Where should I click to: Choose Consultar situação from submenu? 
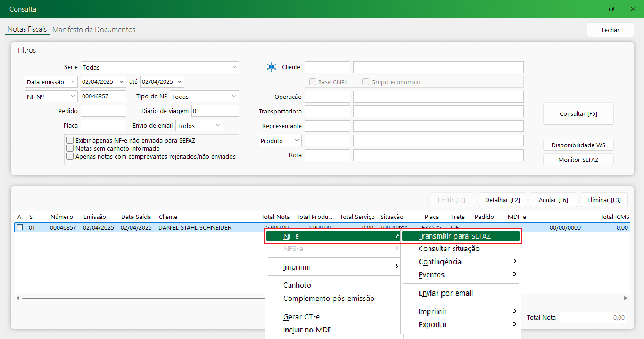tap(449, 249)
